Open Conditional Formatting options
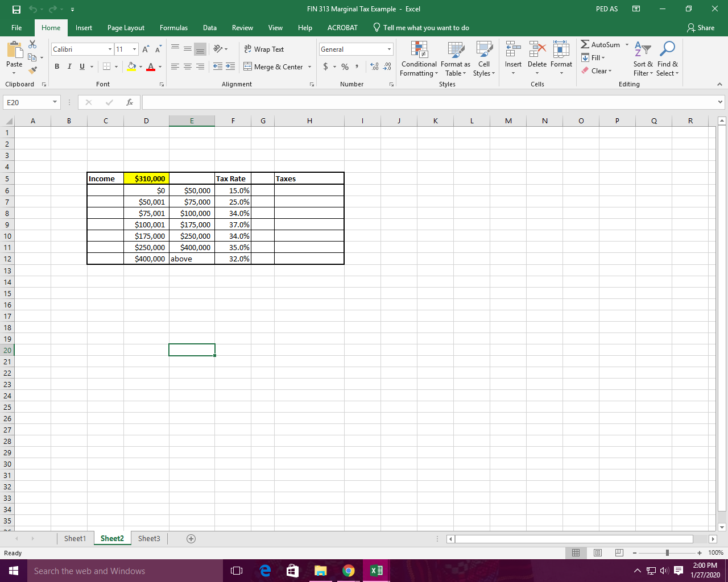 (x=419, y=59)
